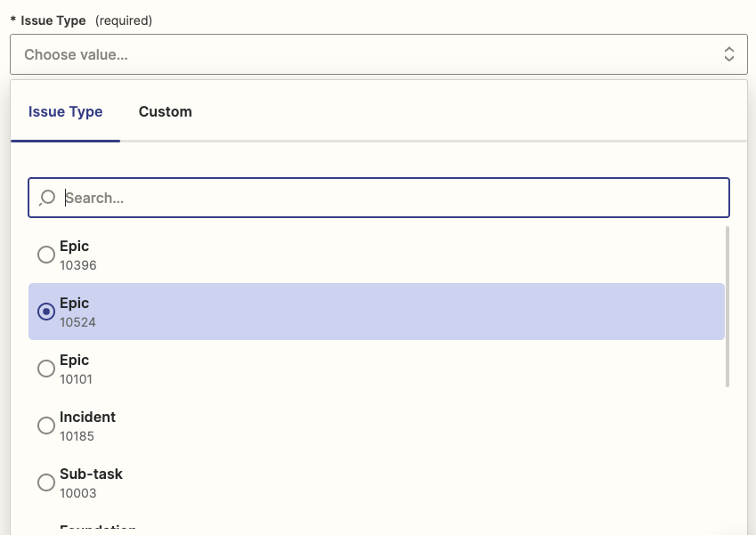Choose the Sub-task radio button
The width and height of the screenshot is (756, 535).
click(x=46, y=482)
